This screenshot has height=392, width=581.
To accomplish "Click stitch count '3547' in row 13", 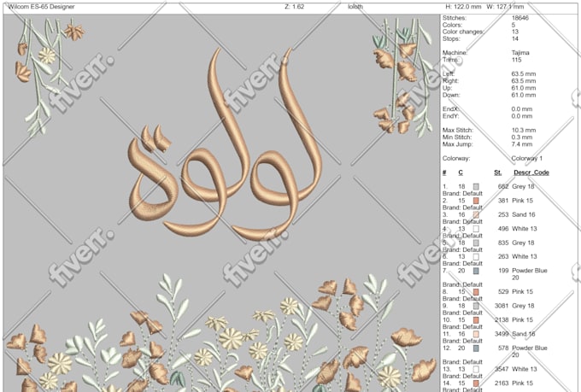I will pyautogui.click(x=502, y=369).
